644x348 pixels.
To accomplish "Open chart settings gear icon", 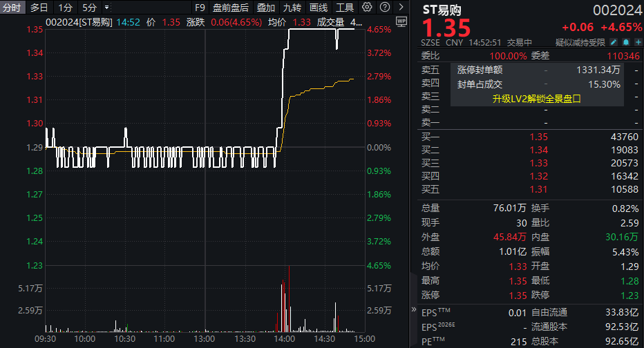I will 367,8.
